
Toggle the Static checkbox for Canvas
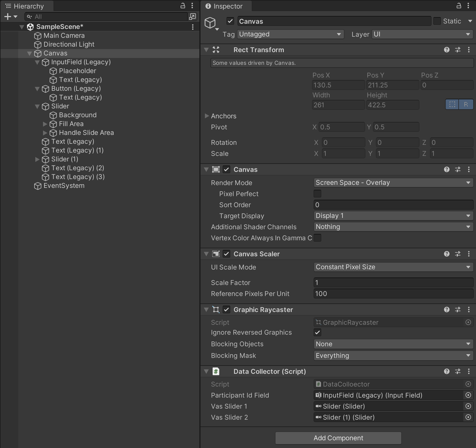(437, 21)
